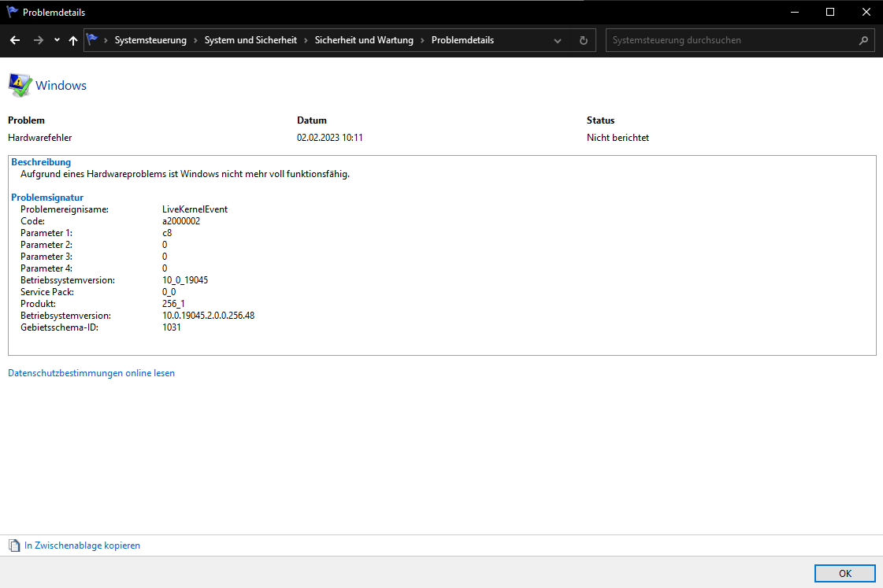Select the 10_0_19045 OS version value
This screenshot has width=883, height=588.
[x=184, y=280]
